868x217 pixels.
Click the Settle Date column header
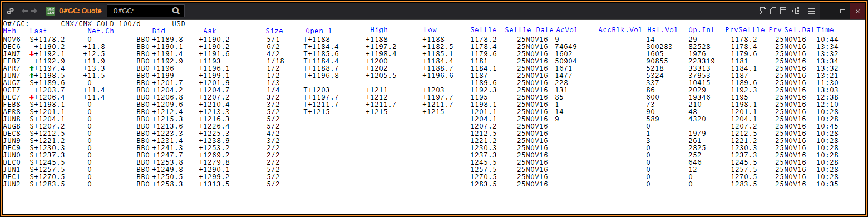[529, 30]
